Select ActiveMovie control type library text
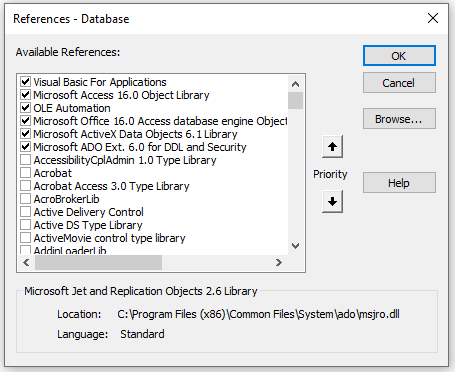 (x=109, y=238)
